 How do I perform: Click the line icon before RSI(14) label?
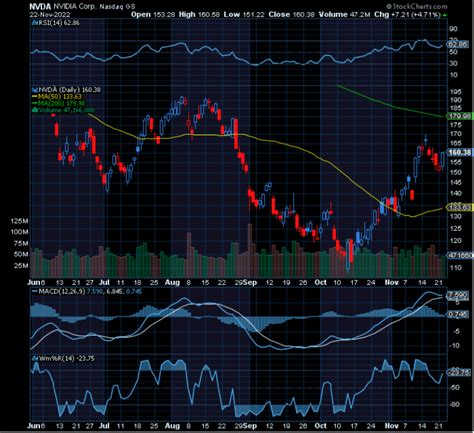click(x=35, y=23)
